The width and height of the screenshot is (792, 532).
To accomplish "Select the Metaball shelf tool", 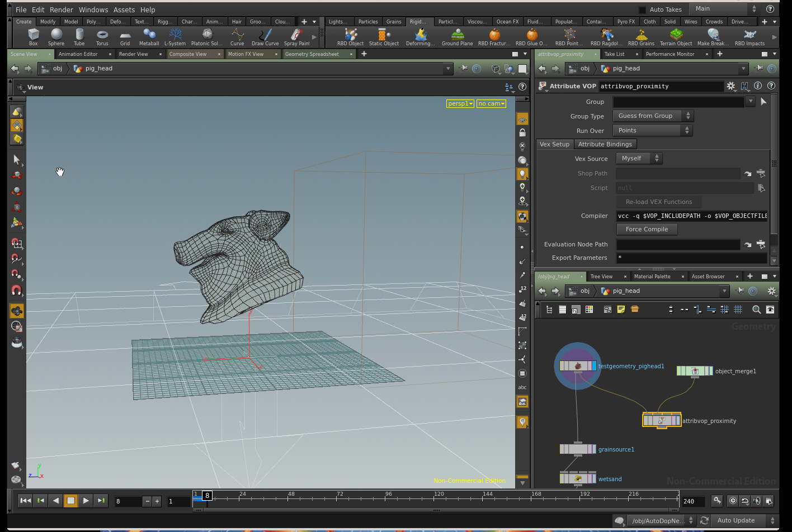I will pyautogui.click(x=149, y=37).
